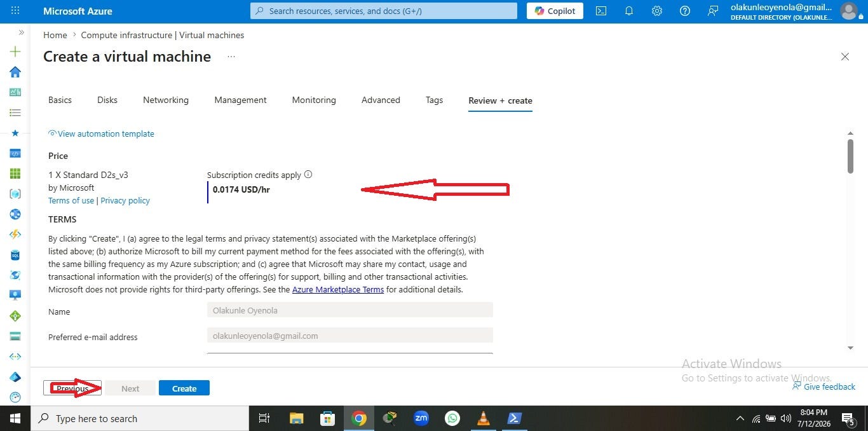Viewport: 868px width, 431px height.
Task: Open View automation template link
Action: [x=102, y=133]
